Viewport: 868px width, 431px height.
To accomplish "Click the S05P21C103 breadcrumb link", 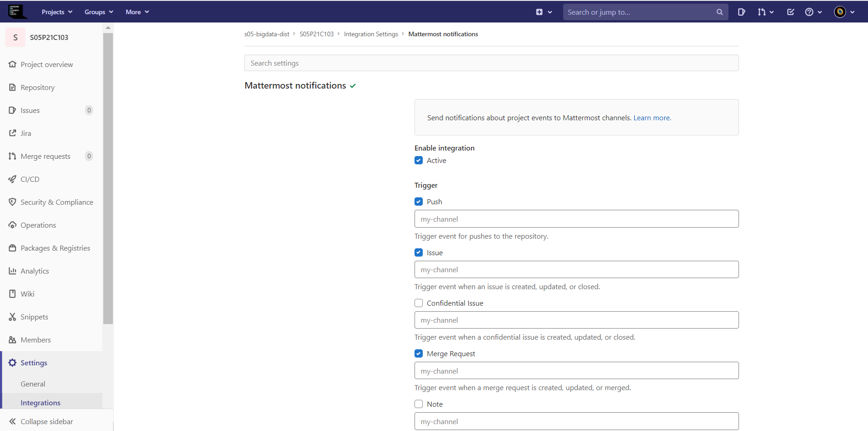I will coord(317,34).
